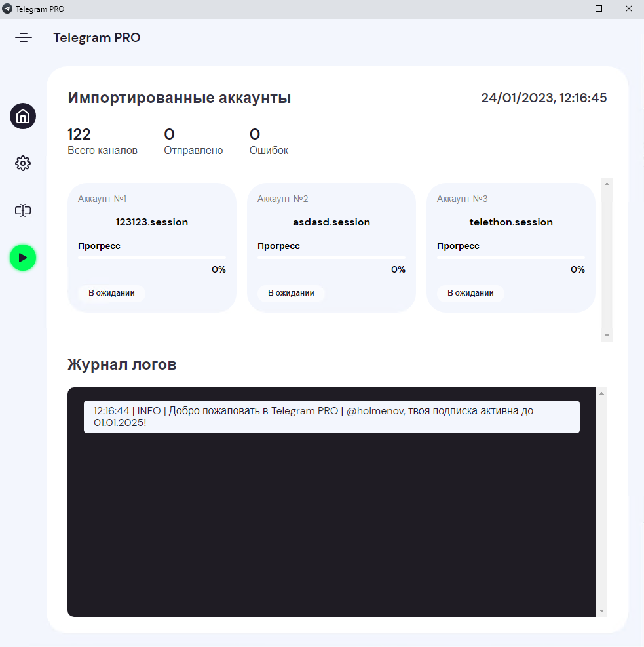Open the home dashboard from the sidebar
Screen dimensions: 644x647
coord(22,116)
